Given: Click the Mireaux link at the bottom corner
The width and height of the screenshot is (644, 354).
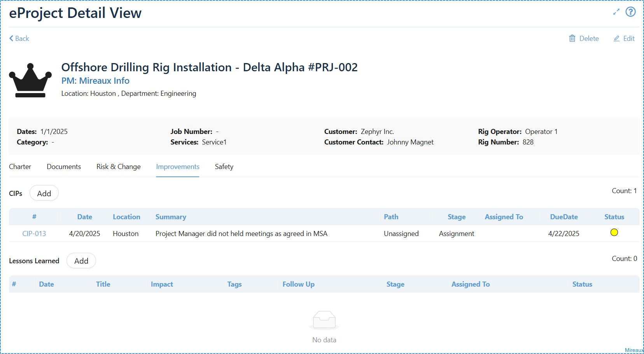Looking at the screenshot, I should (x=634, y=350).
